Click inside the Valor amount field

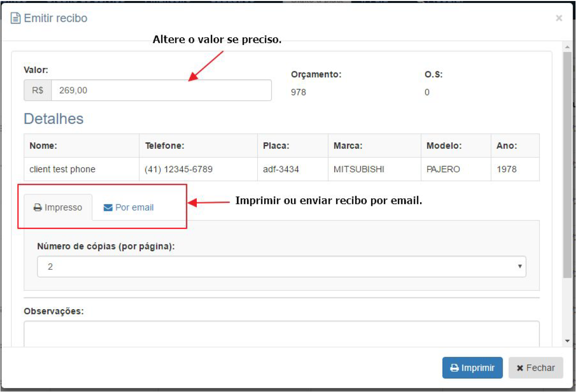[x=150, y=90]
